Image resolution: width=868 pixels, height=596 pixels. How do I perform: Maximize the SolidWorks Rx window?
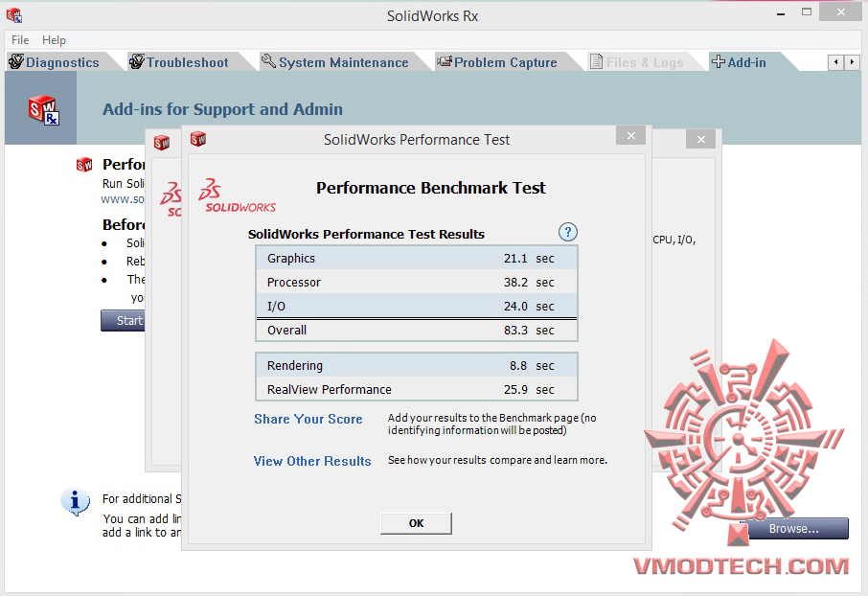pos(807,12)
